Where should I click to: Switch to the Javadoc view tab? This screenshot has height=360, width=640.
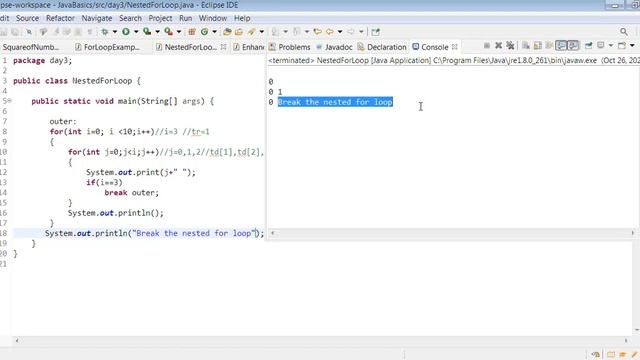[334, 47]
